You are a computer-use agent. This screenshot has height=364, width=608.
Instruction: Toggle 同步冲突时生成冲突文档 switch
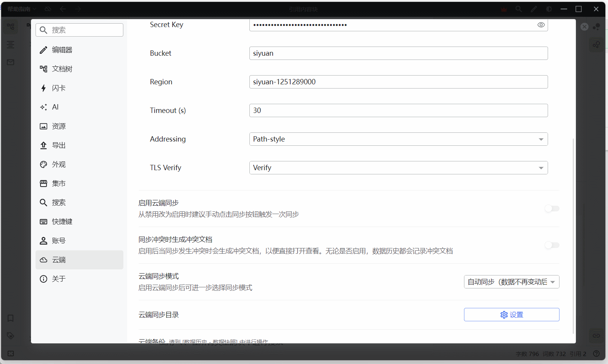[552, 245]
